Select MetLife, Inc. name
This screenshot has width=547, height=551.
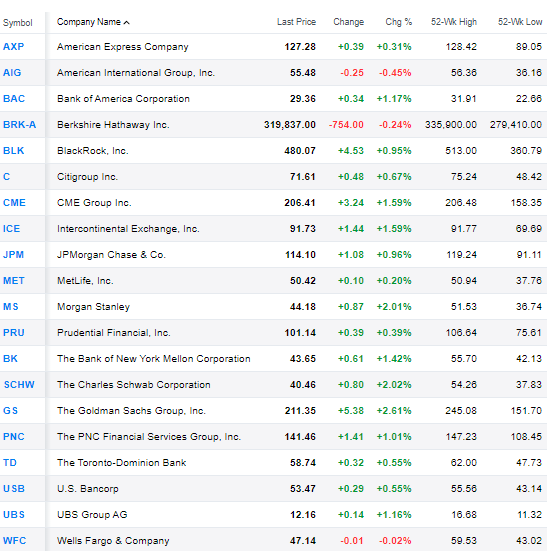click(x=85, y=281)
